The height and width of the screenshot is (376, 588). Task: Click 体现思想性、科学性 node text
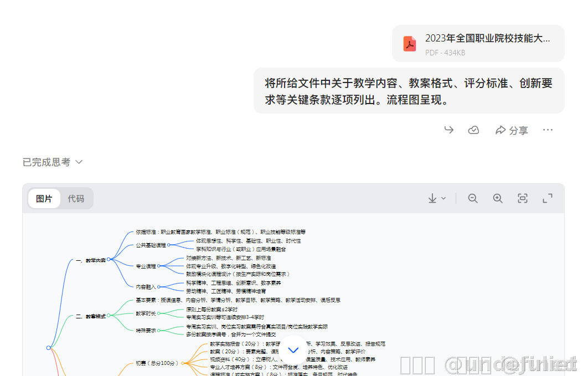tap(248, 241)
